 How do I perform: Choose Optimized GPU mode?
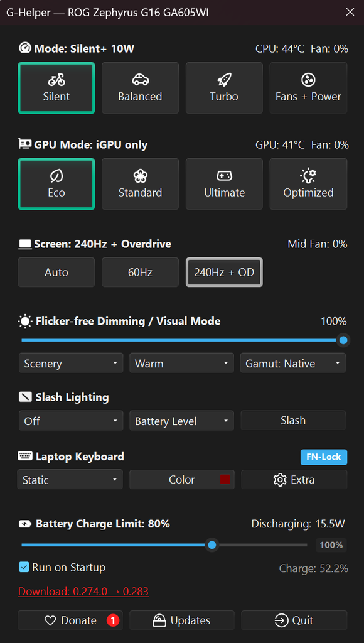[308, 184]
